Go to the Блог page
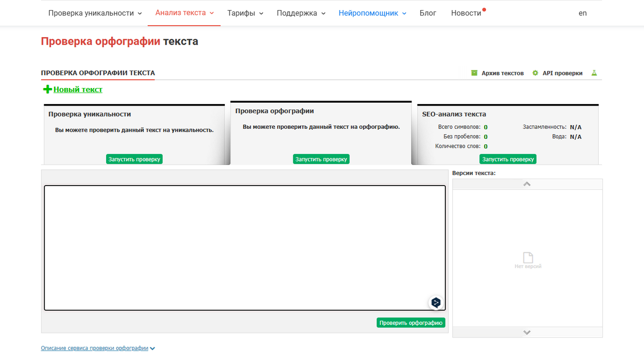This screenshot has width=644, height=362. 428,13
